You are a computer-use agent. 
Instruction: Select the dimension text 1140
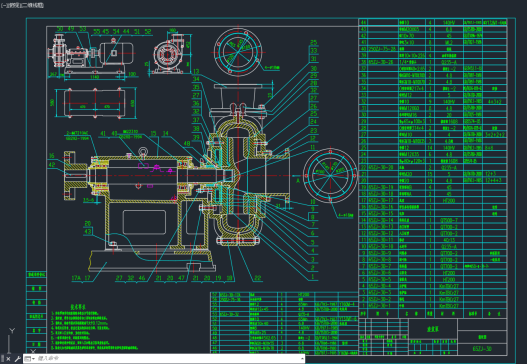94,77
